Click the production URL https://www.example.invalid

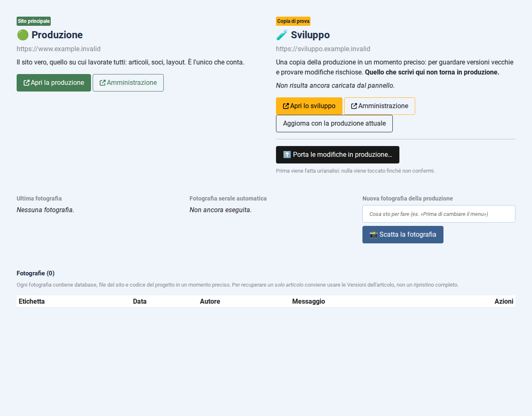(59, 49)
